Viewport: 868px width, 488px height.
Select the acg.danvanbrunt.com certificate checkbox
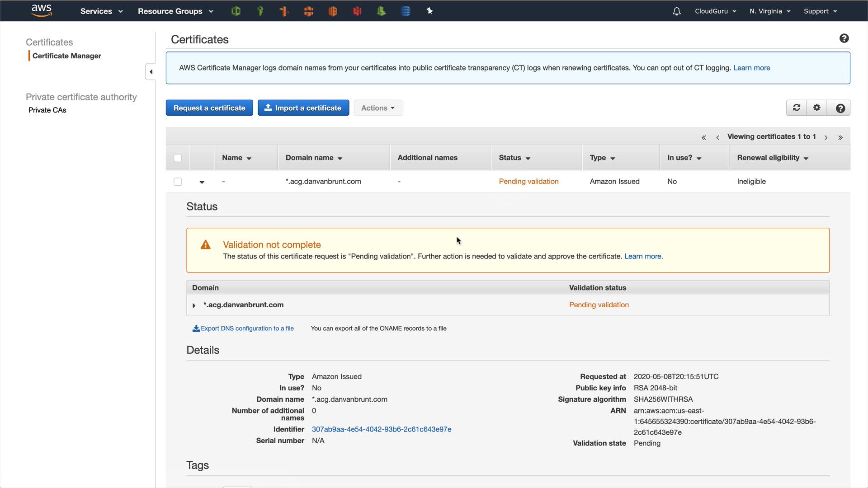pos(178,182)
